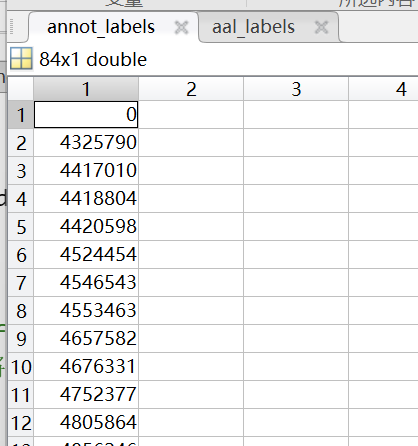
Task: Select column 4 header
Action: [x=383, y=89]
